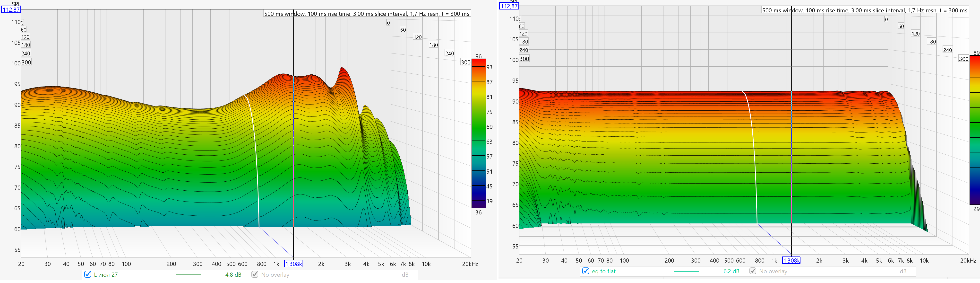Click the green line sample beside 'L июл 27'
This screenshot has height=283, width=980.
(x=188, y=275)
